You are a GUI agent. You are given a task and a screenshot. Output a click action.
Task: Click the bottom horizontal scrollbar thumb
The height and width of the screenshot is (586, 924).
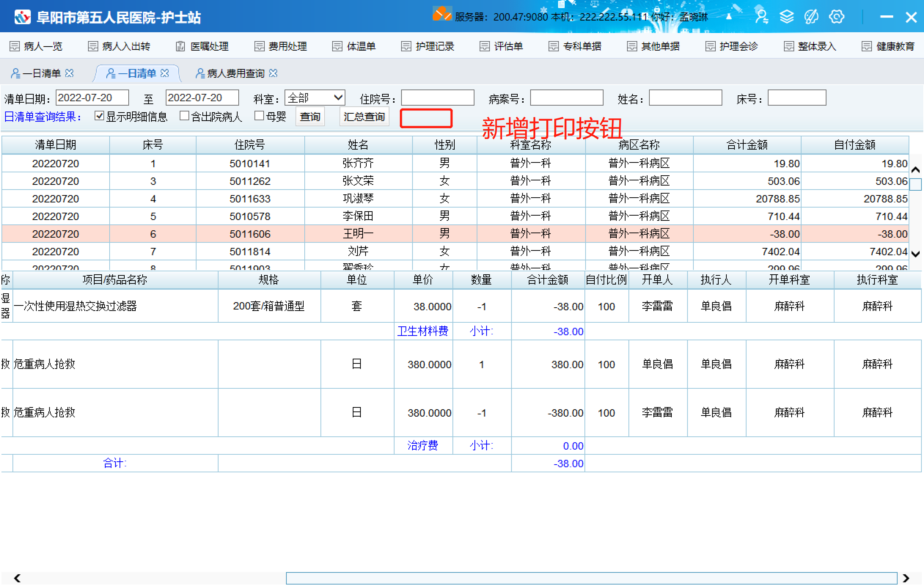[x=591, y=578]
